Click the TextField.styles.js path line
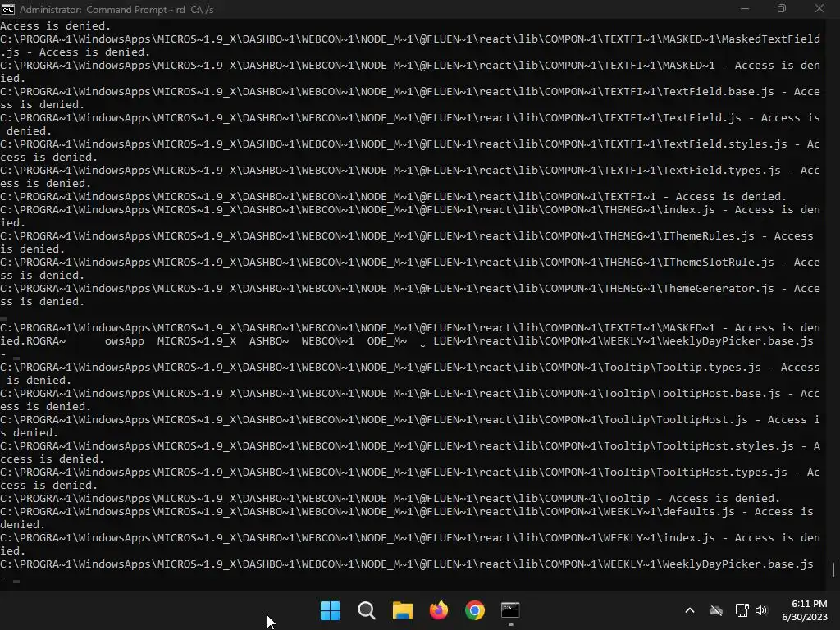Image resolution: width=840 pixels, height=630 pixels. point(410,144)
